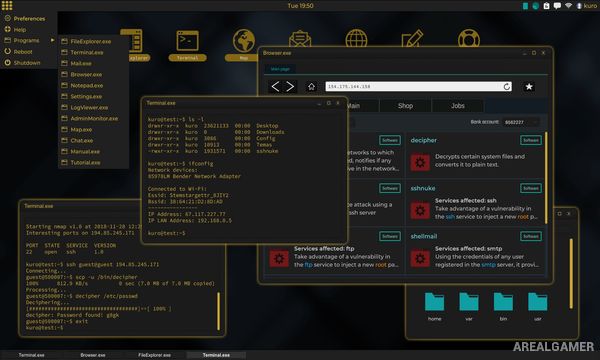Click the scrollbar in the nmap Terminal window

pyautogui.click(x=218, y=311)
